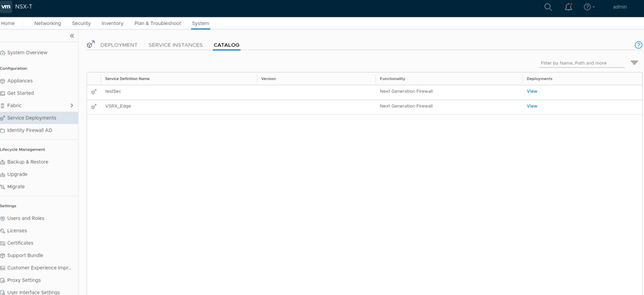This screenshot has width=644, height=295.
Task: Open Proxy Settings in sidebar
Action: [24, 280]
